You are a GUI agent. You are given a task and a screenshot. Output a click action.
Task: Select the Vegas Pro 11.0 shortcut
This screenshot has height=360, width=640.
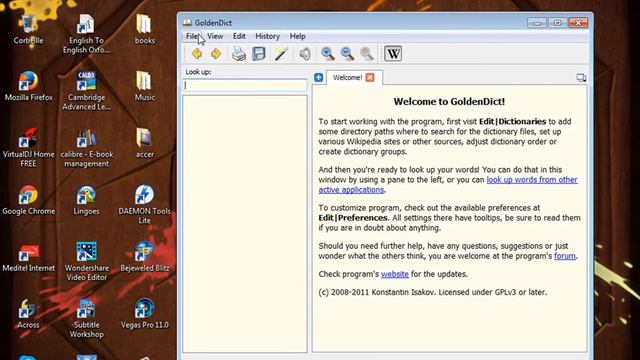pos(144,313)
